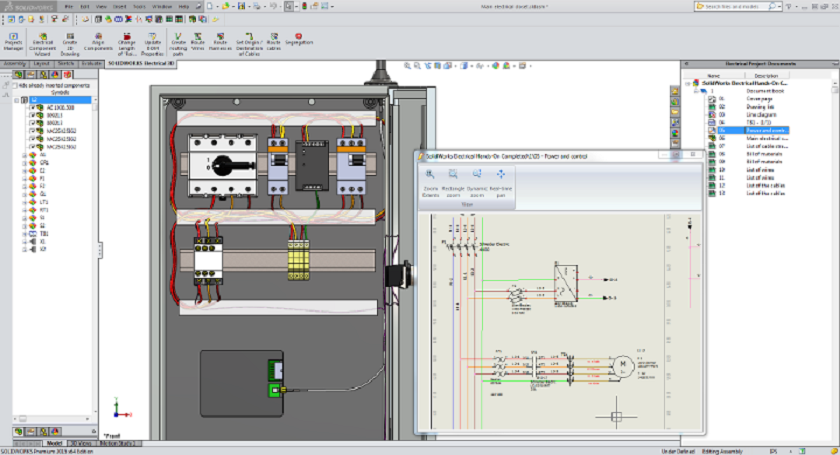This screenshot has width=840, height=455.
Task: Select the 02 Drawing list document
Action: click(748, 107)
